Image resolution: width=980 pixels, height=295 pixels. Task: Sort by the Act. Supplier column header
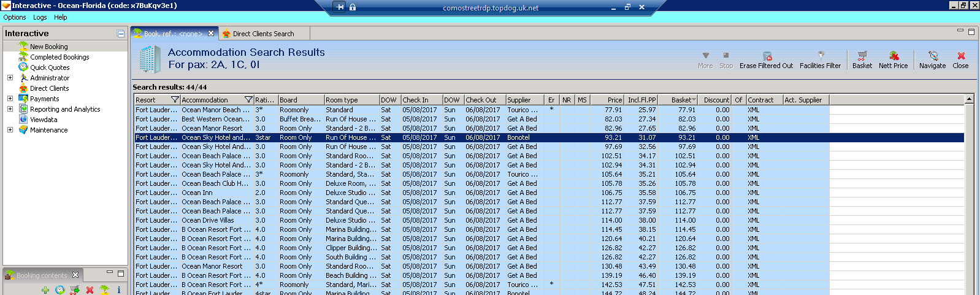click(806, 100)
